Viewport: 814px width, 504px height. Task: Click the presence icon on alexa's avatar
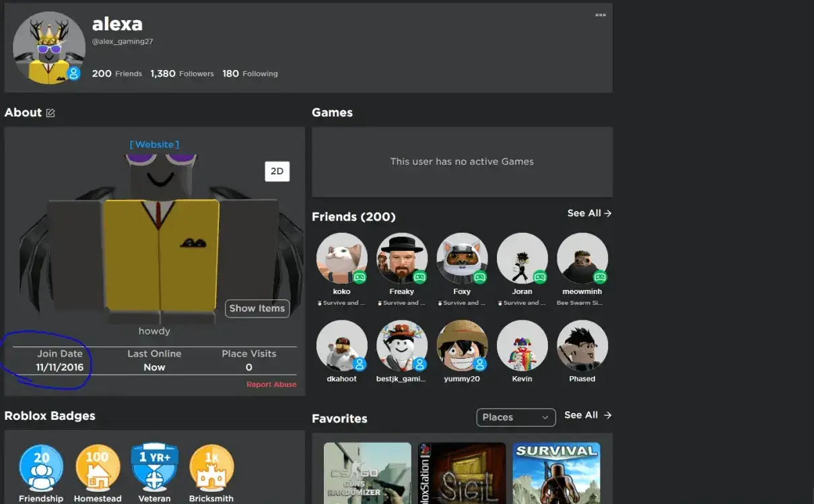[73, 73]
